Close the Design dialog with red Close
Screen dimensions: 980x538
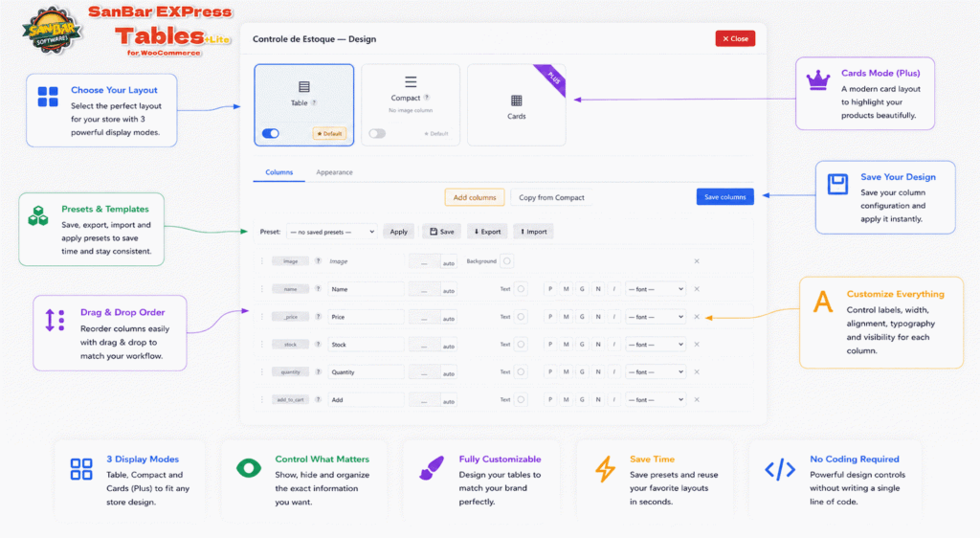point(735,38)
